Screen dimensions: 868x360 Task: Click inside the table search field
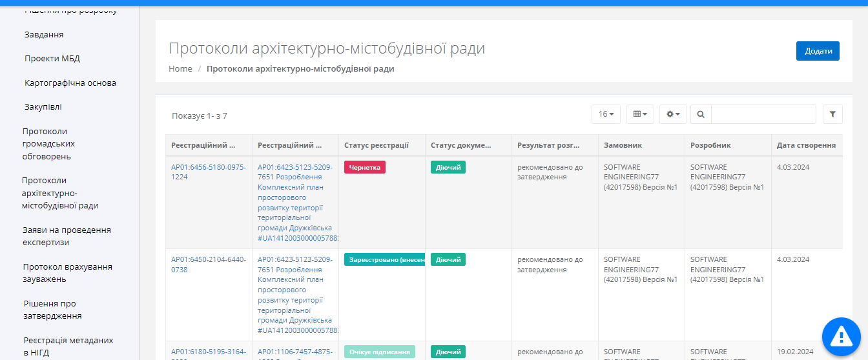[x=763, y=114]
